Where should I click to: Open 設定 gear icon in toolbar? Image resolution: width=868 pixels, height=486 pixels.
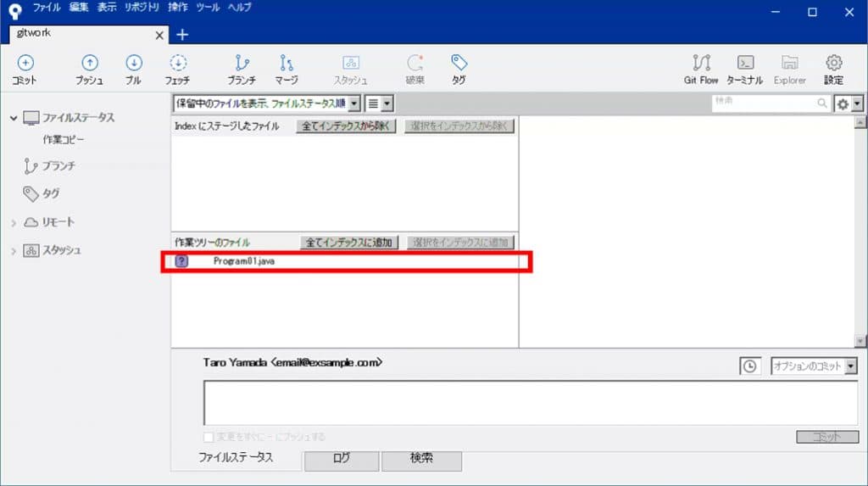834,63
